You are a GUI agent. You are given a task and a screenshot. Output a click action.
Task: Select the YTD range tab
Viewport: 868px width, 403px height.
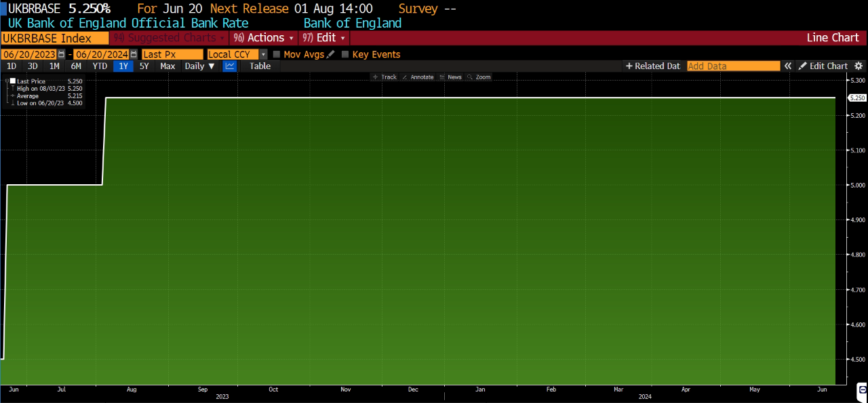[100, 66]
